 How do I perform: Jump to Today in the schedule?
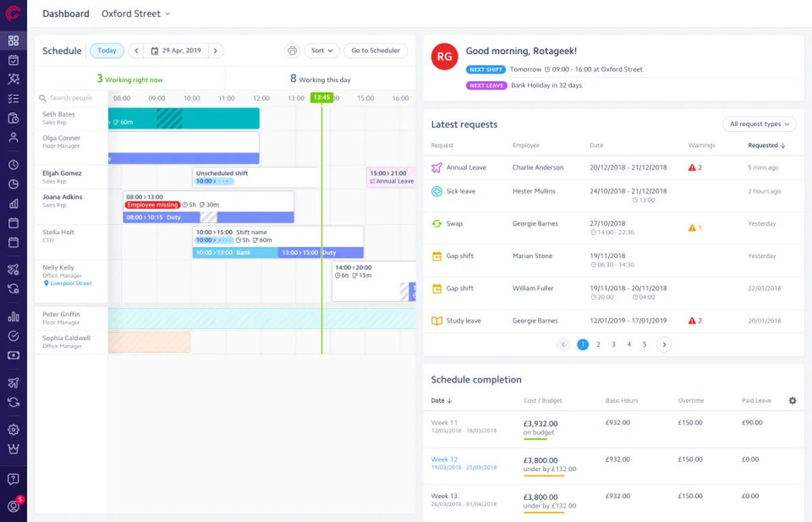click(x=107, y=51)
